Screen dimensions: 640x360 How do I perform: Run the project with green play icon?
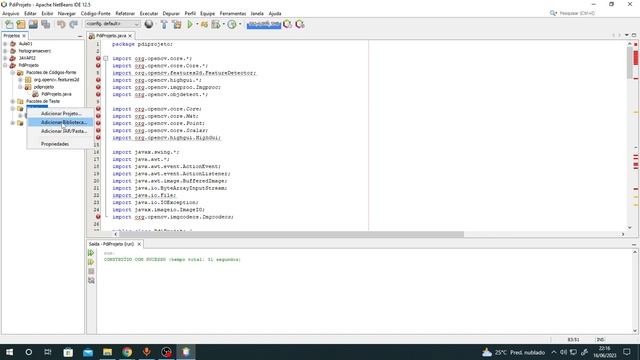point(190,24)
